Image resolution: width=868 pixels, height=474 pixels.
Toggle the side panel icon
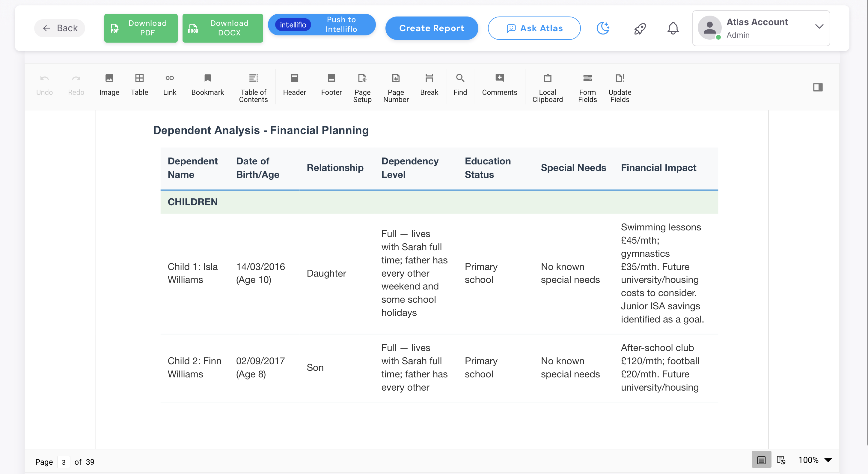click(818, 87)
